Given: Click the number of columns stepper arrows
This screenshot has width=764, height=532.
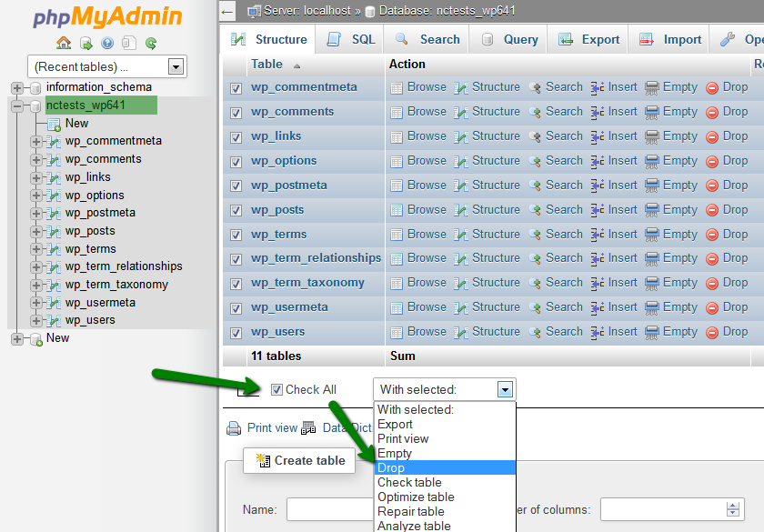Looking at the screenshot, I should click(x=732, y=509).
